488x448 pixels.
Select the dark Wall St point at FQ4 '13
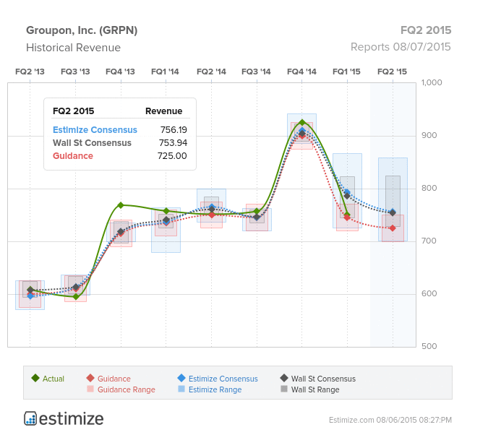[x=121, y=231]
